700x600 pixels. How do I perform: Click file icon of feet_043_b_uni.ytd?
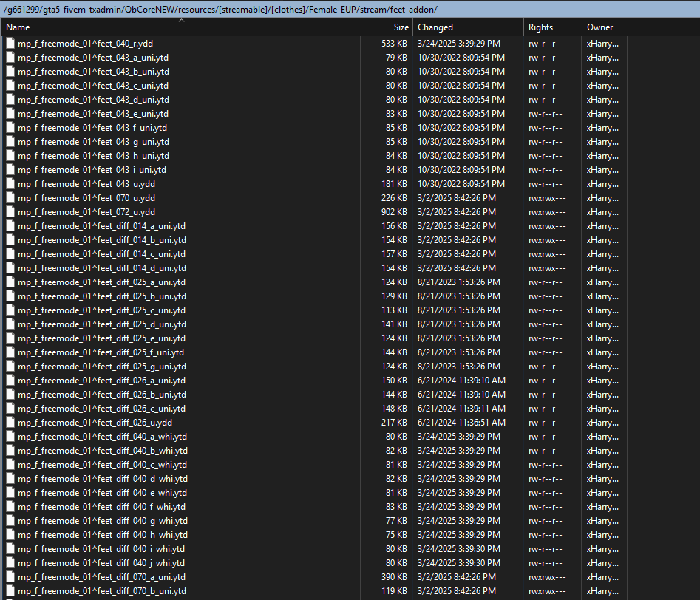[x=10, y=72]
